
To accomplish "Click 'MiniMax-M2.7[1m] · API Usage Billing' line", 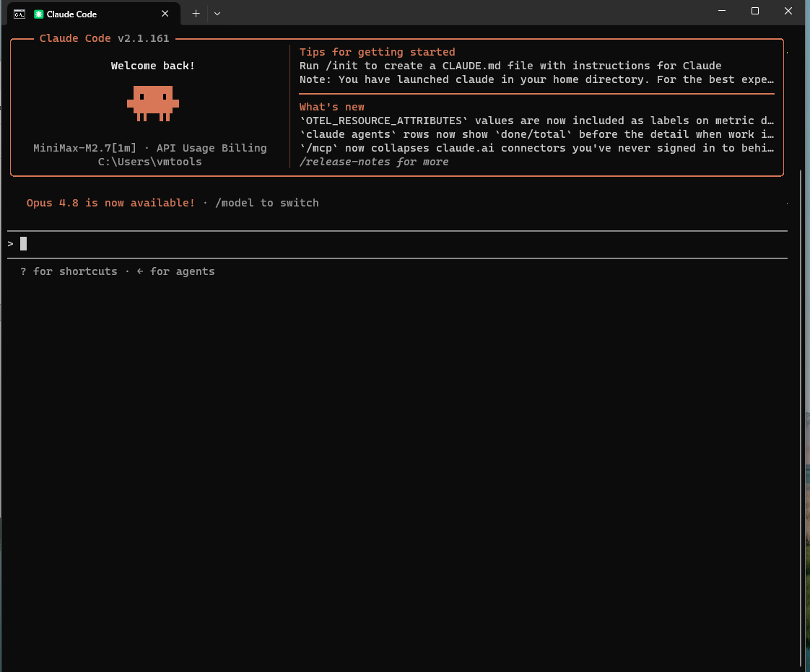I will click(x=150, y=148).
